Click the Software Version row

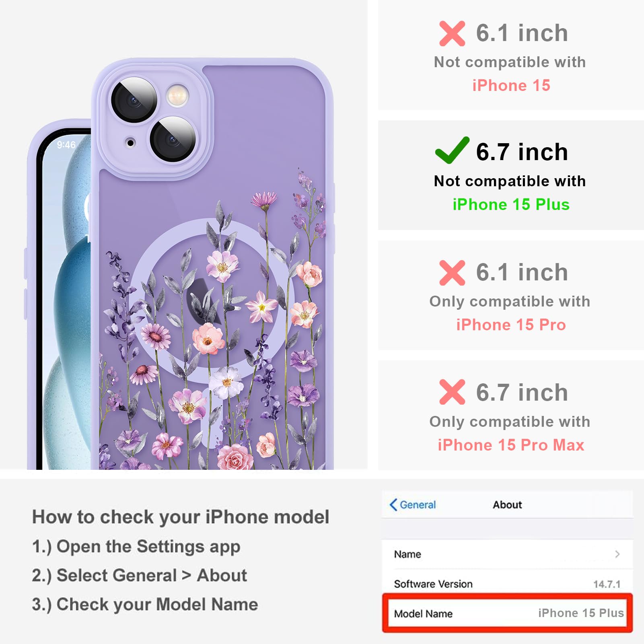(507, 584)
